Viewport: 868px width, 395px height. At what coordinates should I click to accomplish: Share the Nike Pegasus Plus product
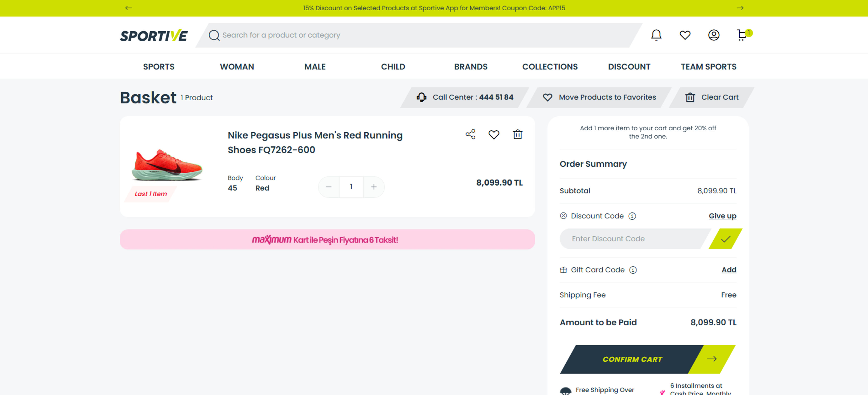(470, 134)
